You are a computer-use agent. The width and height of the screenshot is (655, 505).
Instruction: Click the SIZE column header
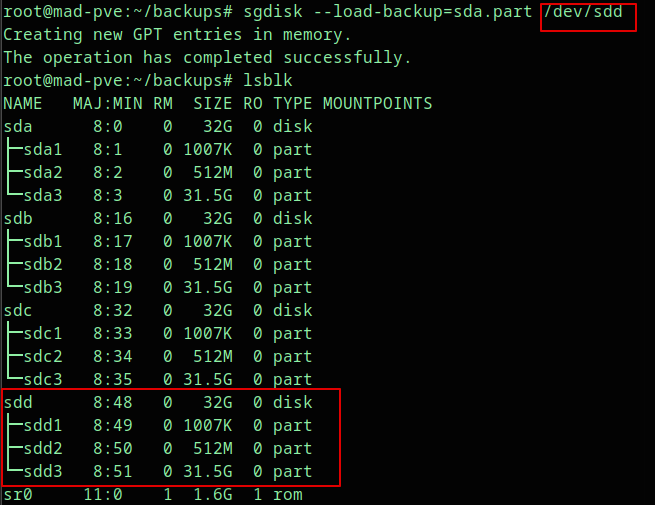point(213,104)
